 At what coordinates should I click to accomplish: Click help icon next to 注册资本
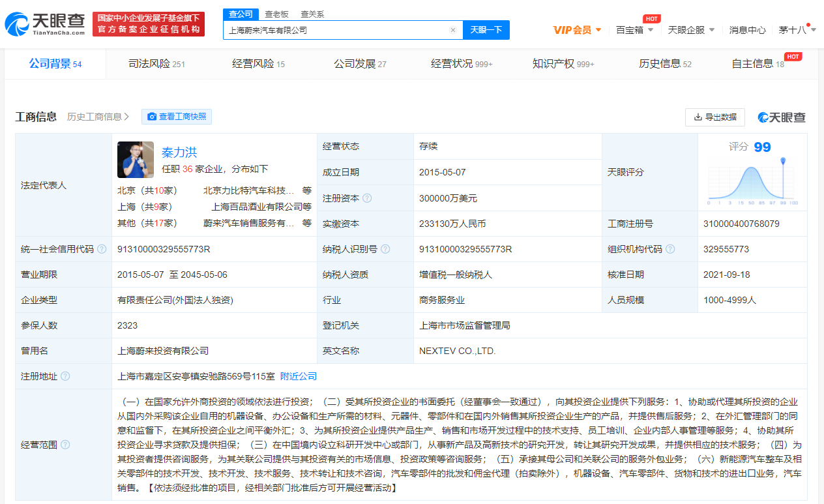[368, 198]
